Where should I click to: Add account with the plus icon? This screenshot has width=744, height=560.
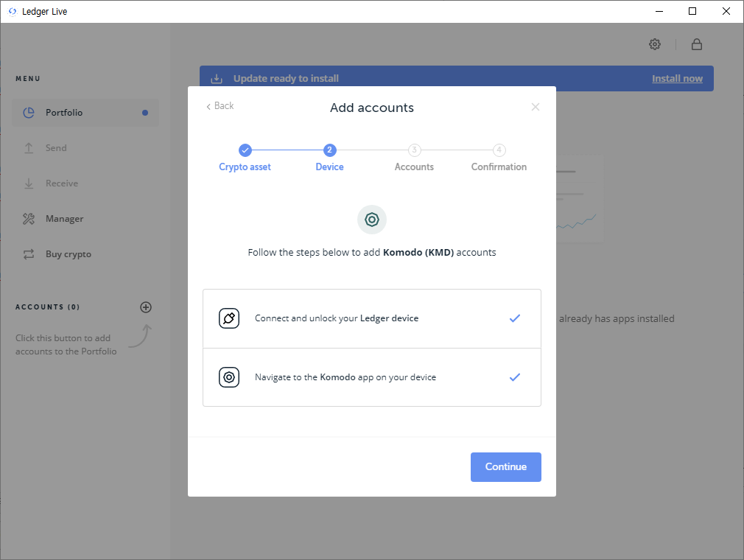tap(146, 307)
